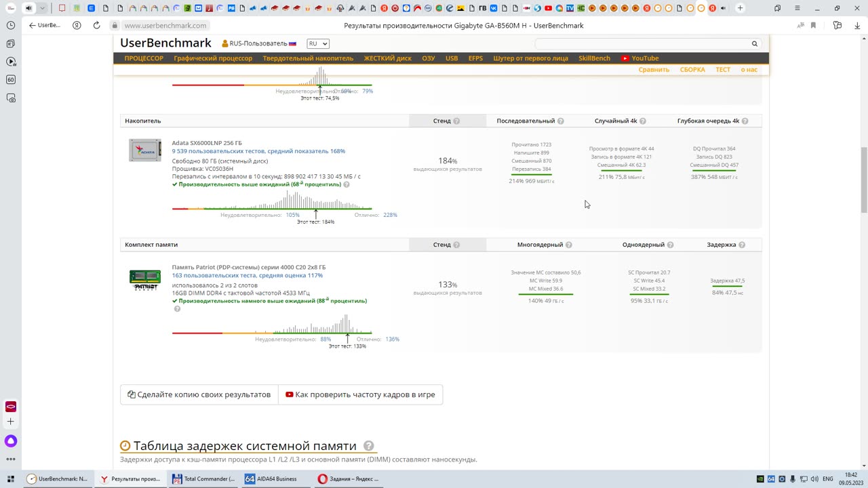The width and height of the screenshot is (868, 488).
Task: Open the Adata SX6000LNP 256 ГБ link
Action: pyautogui.click(x=207, y=143)
